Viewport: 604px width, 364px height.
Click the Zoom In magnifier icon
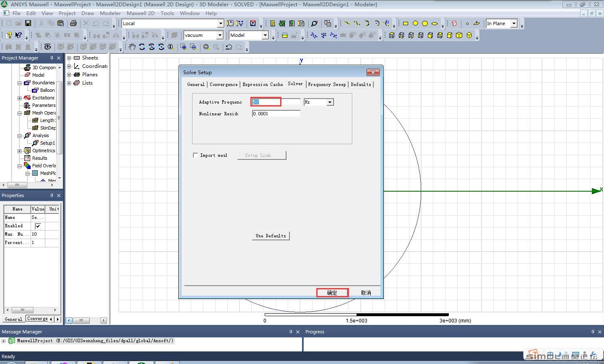(183, 47)
